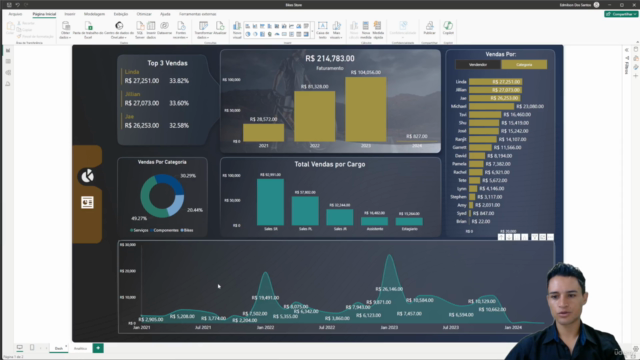Viewport: 640px width, 360px height.
Task: Add a Novo visual to the canvas
Action: pos(237,30)
